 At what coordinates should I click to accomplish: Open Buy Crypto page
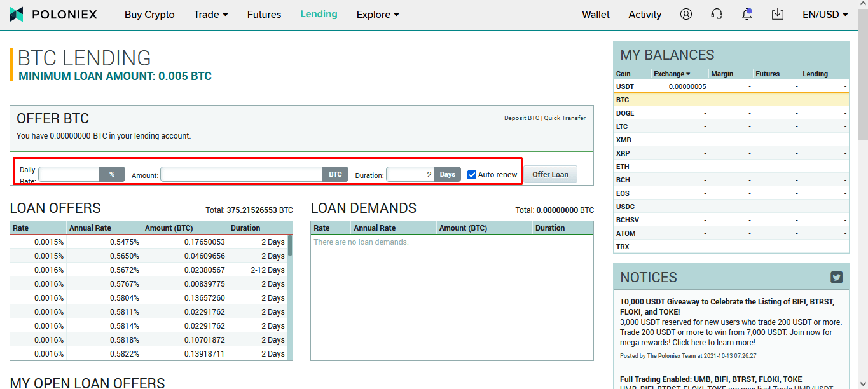pos(149,14)
